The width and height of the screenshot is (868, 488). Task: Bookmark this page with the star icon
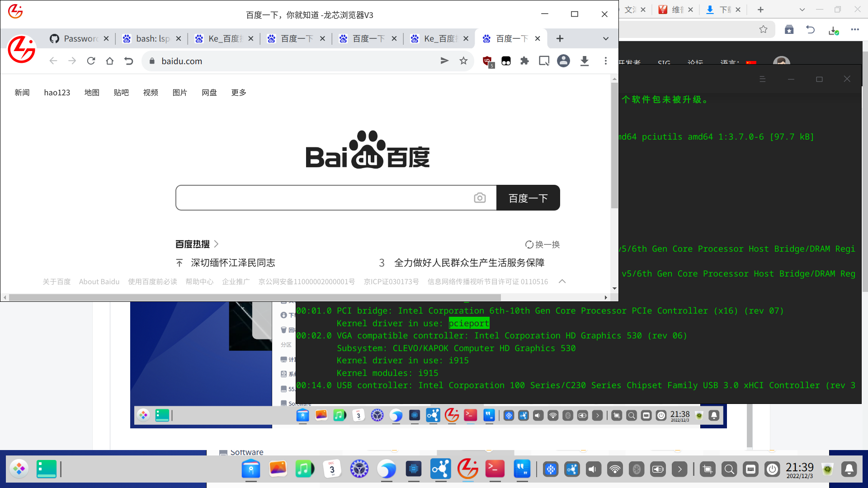[x=463, y=61]
